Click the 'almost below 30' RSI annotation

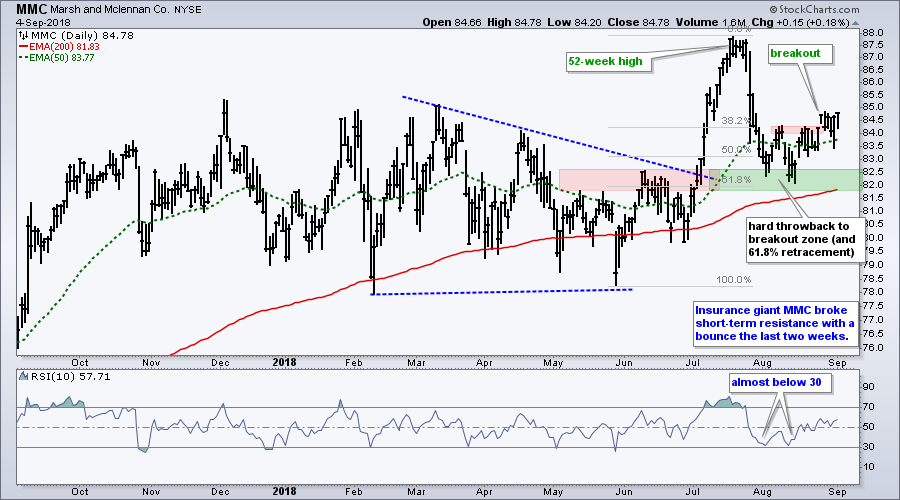pos(779,382)
